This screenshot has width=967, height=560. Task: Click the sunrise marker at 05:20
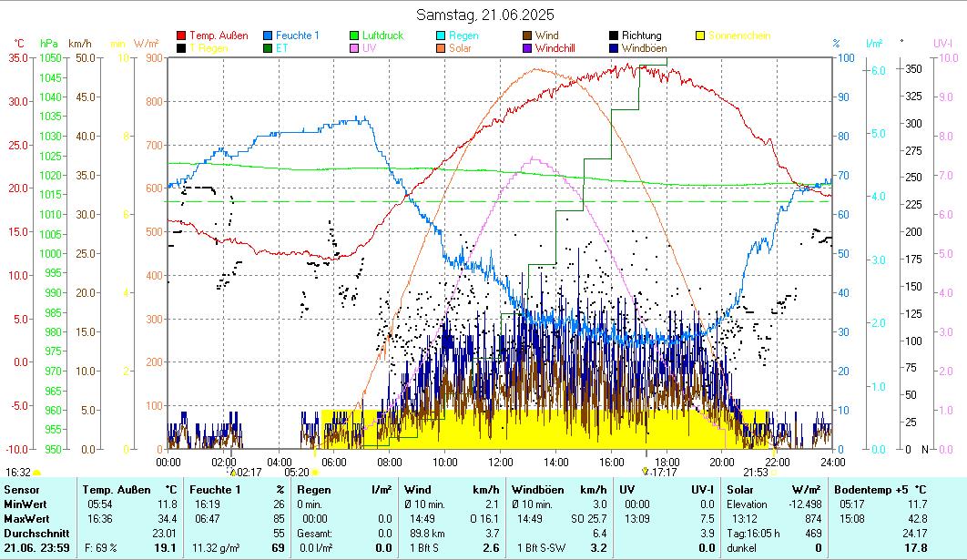pos(315,472)
